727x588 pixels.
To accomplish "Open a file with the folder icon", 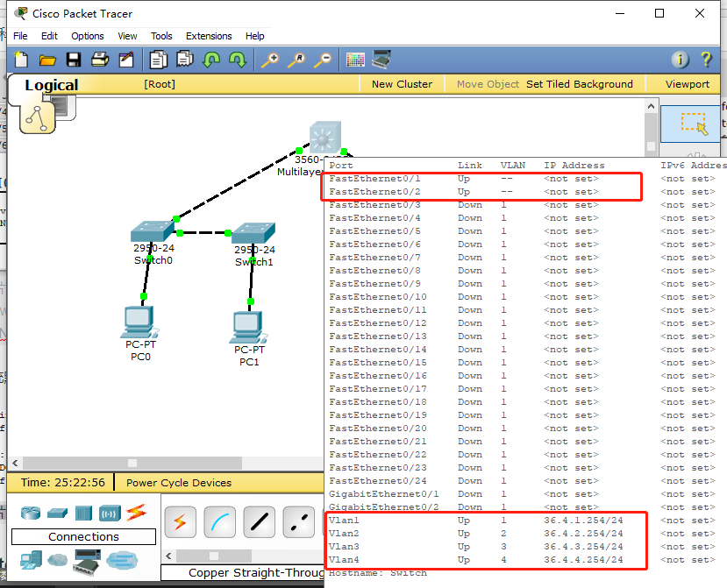I will (x=47, y=60).
